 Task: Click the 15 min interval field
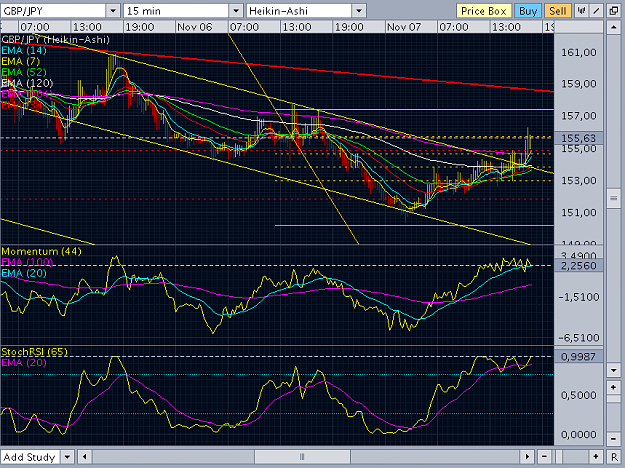[177, 11]
